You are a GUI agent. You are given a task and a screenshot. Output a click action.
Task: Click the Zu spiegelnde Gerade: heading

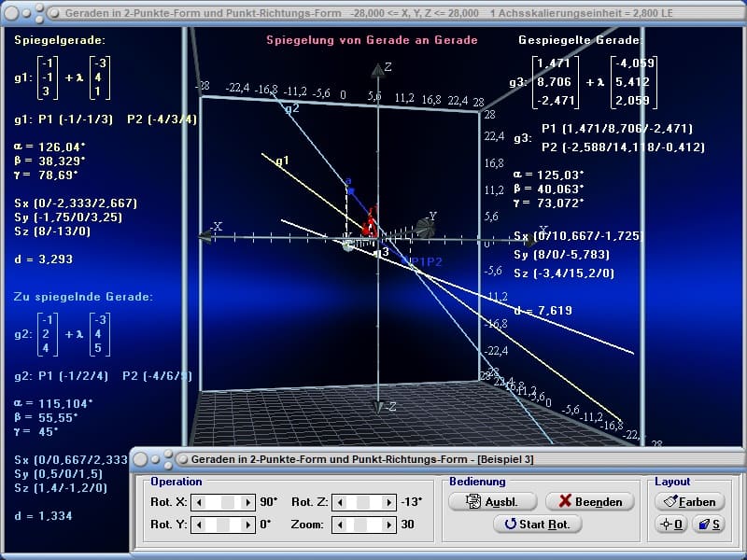coord(83,297)
